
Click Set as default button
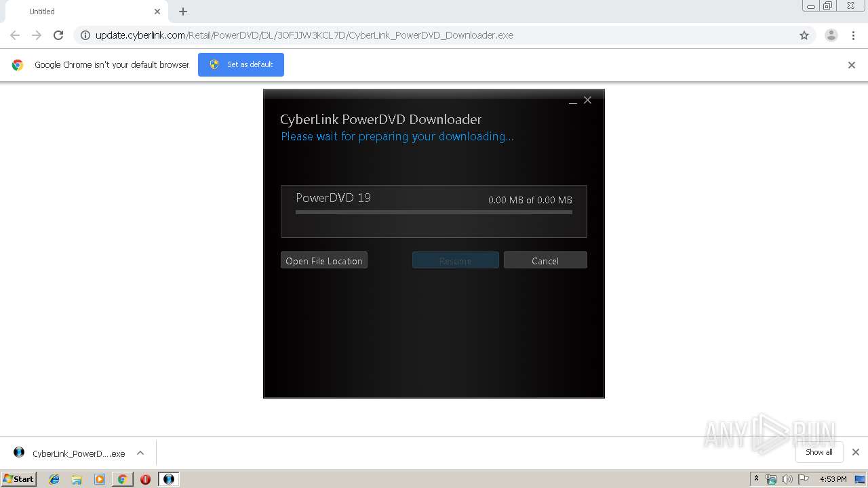(x=241, y=64)
